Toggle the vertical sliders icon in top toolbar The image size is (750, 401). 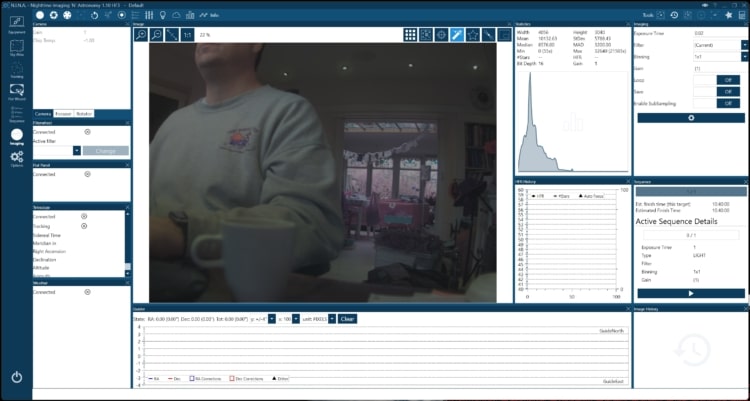(x=149, y=15)
